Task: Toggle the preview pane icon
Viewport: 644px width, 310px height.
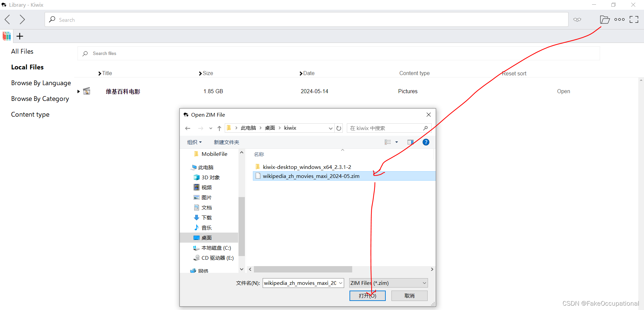Action: pos(410,142)
